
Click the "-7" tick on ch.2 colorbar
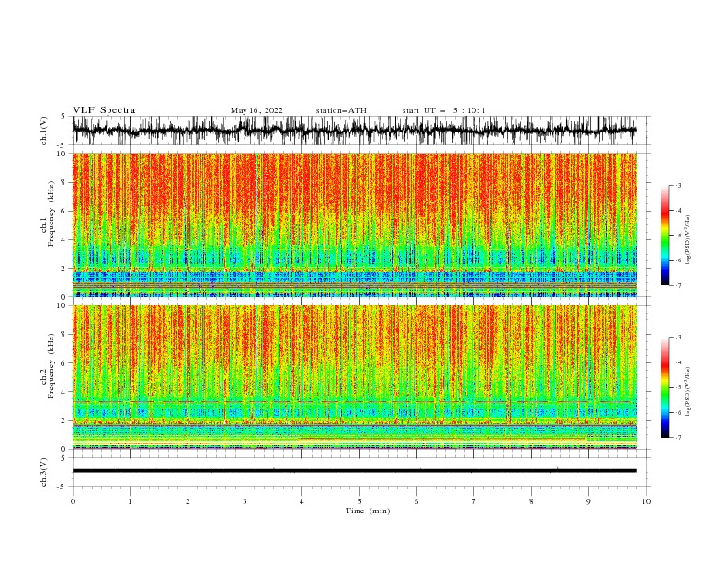(678, 438)
